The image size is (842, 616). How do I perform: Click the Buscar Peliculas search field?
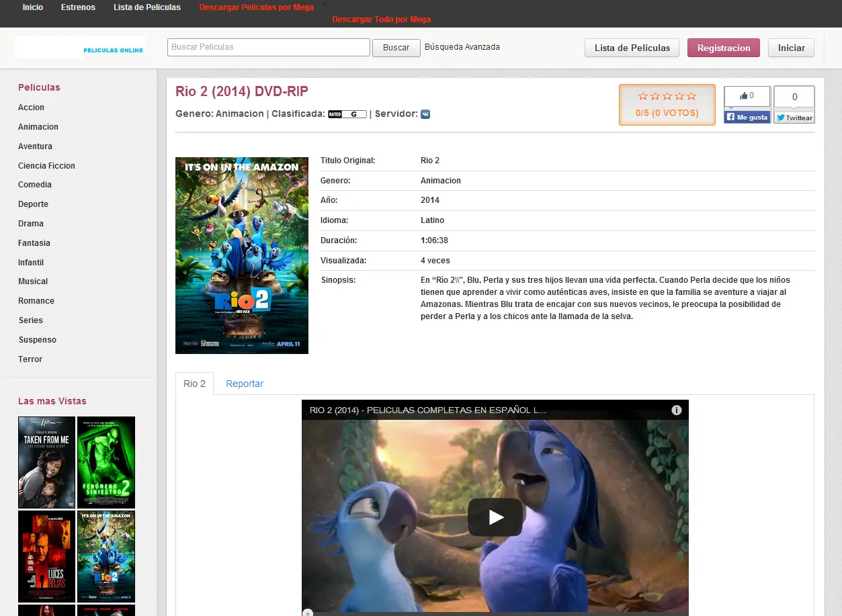tap(269, 47)
